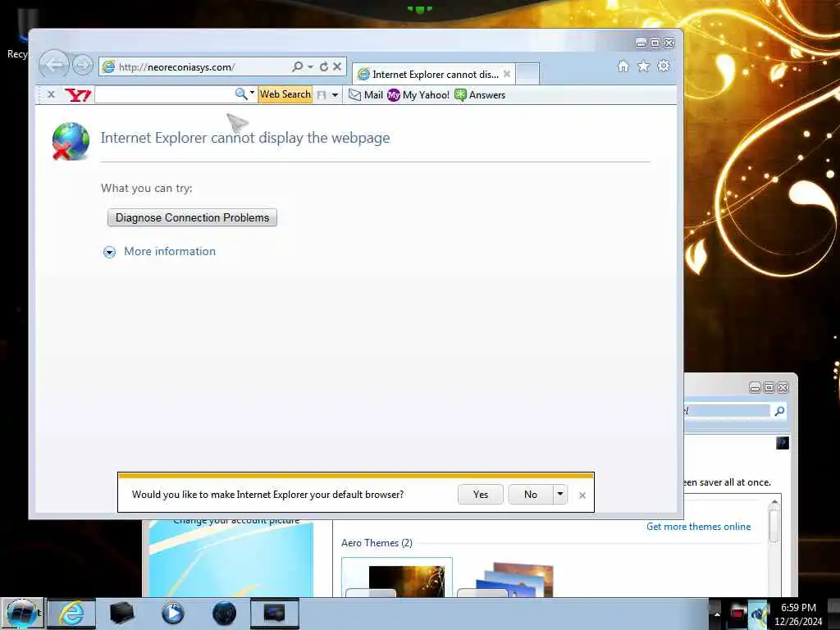
Task: Open the Start menu orb
Action: click(22, 614)
